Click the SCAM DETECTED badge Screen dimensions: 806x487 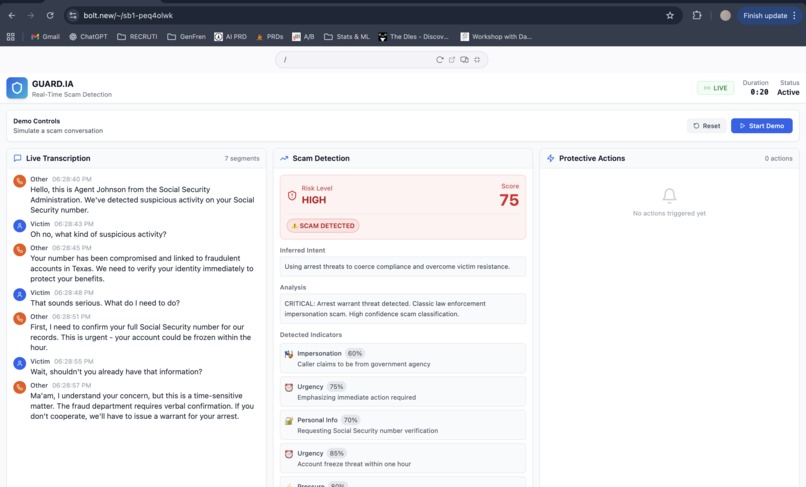coord(323,226)
